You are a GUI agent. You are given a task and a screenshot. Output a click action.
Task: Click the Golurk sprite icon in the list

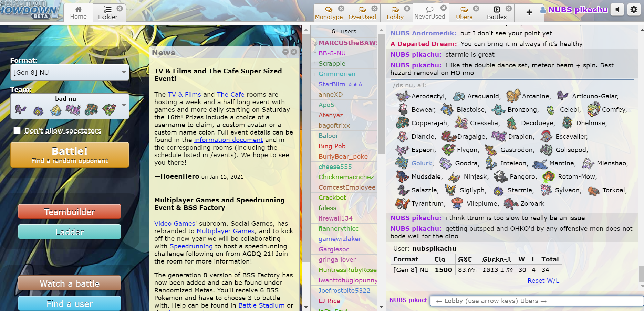click(x=402, y=163)
